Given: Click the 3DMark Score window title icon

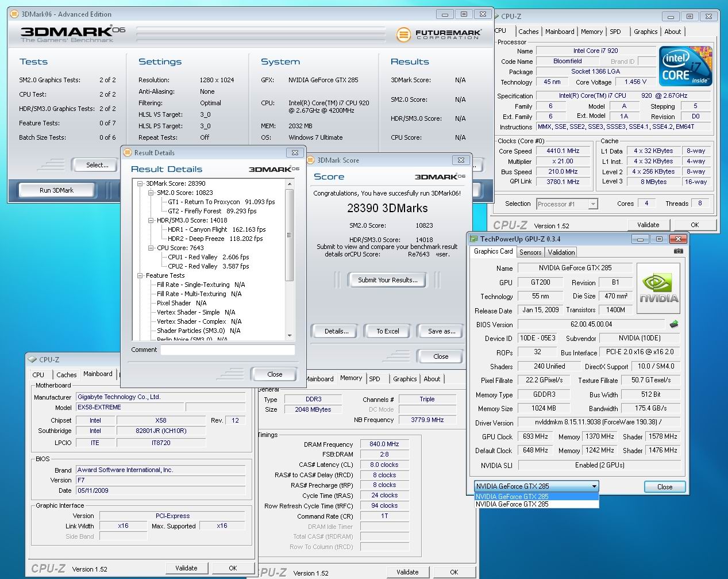Looking at the screenshot, I should (x=311, y=160).
